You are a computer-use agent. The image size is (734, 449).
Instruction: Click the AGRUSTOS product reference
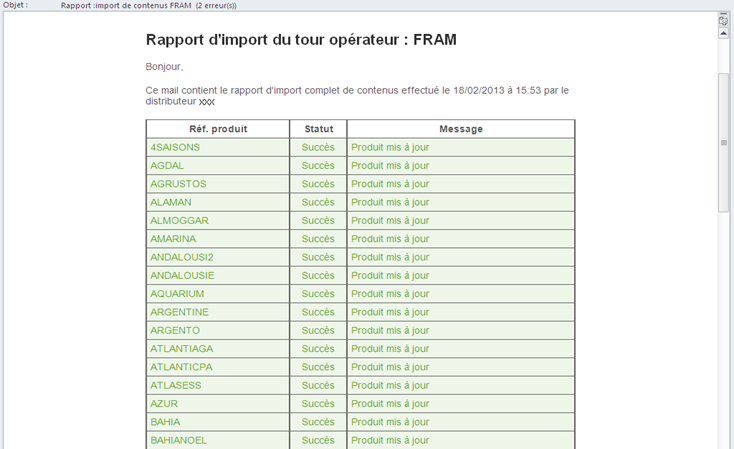point(178,184)
